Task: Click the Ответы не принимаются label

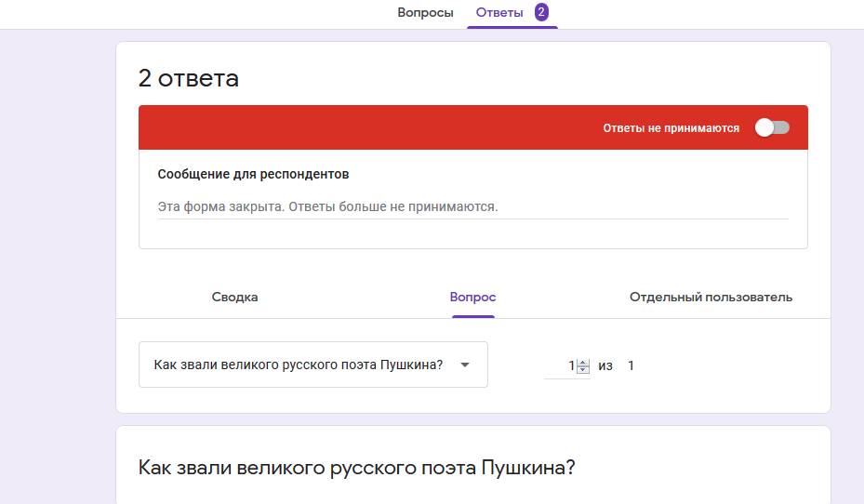Action: point(671,128)
